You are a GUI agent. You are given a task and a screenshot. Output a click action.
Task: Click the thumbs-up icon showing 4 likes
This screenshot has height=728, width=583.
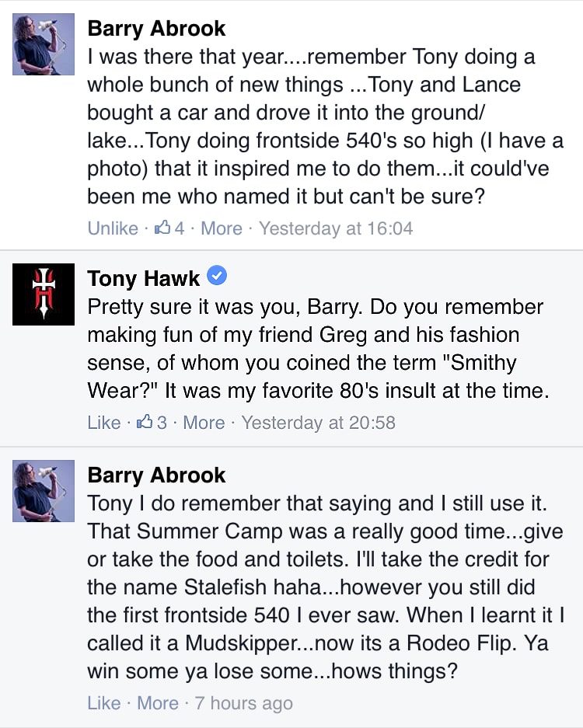click(x=163, y=228)
